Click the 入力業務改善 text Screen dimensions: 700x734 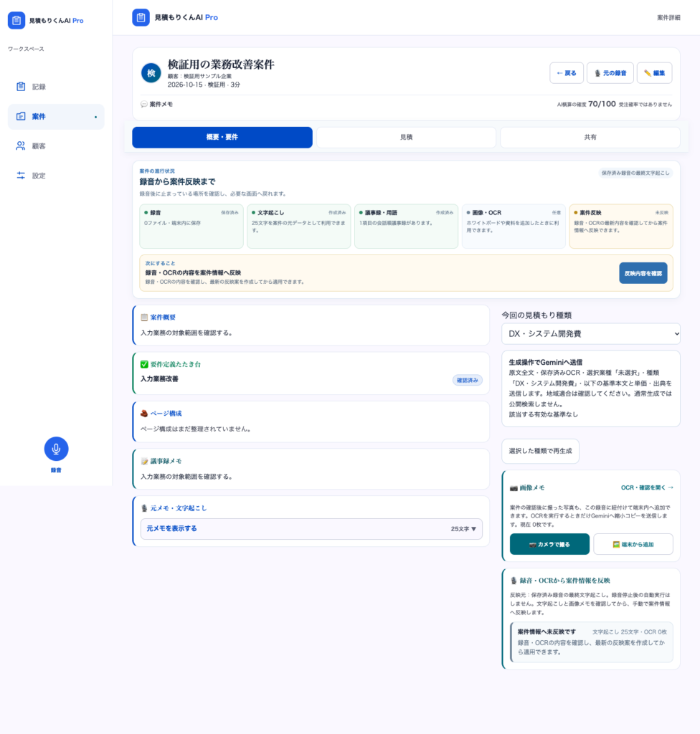[x=159, y=378]
